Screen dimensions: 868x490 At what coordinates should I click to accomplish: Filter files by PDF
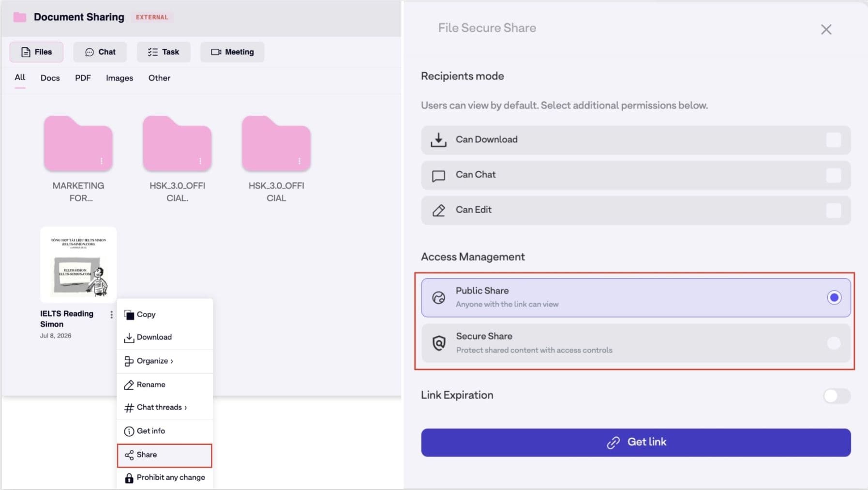tap(83, 78)
